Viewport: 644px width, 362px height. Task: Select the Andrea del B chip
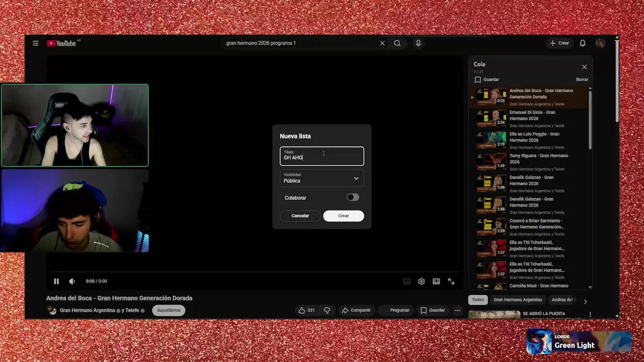(563, 300)
